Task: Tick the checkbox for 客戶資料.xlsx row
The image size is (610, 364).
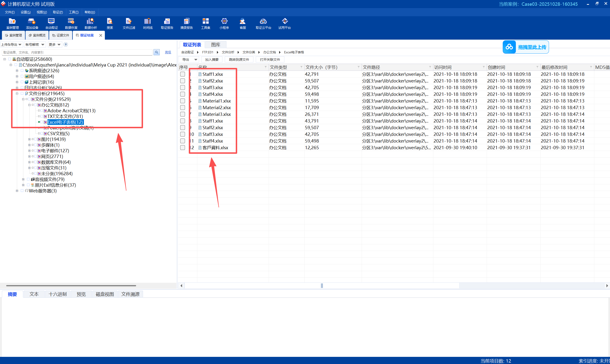Action: point(183,148)
